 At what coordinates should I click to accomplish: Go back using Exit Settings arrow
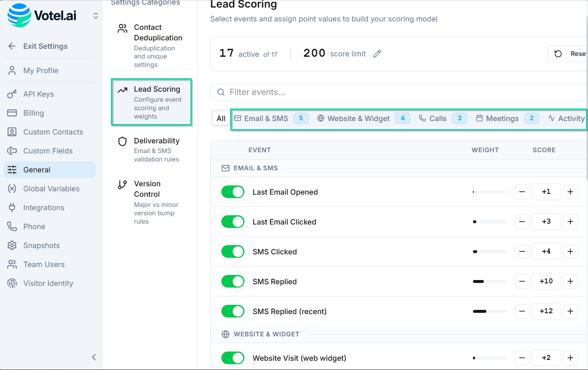[x=12, y=46]
